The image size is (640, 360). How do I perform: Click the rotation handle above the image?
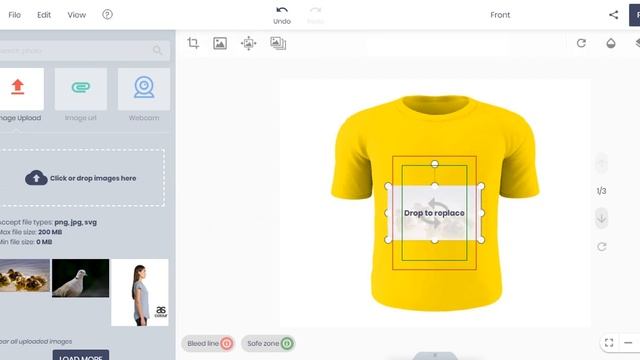point(435,164)
